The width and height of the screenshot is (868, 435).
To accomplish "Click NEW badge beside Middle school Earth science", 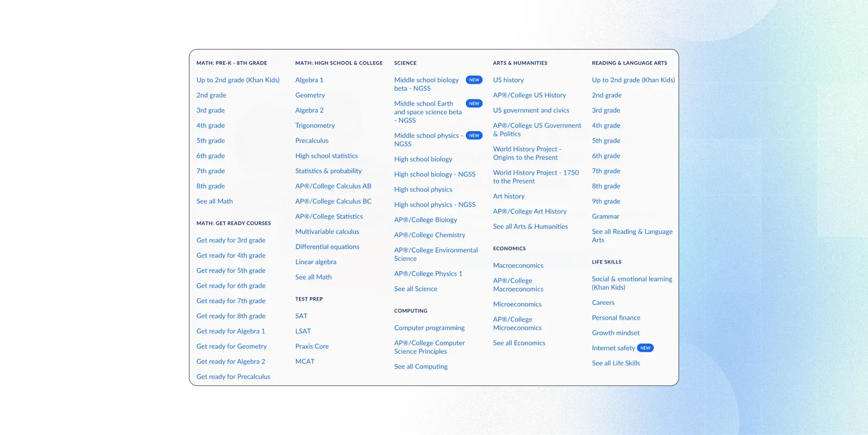I will pyautogui.click(x=474, y=104).
